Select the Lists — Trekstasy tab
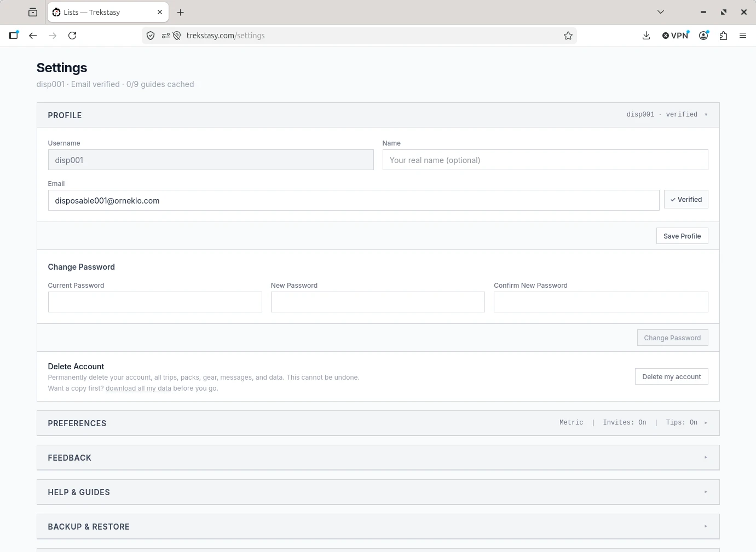The image size is (756, 552). (x=108, y=12)
